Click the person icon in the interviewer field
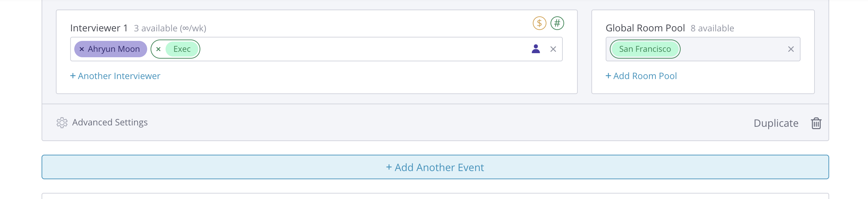Screen dimensions: 868x199 (536, 49)
